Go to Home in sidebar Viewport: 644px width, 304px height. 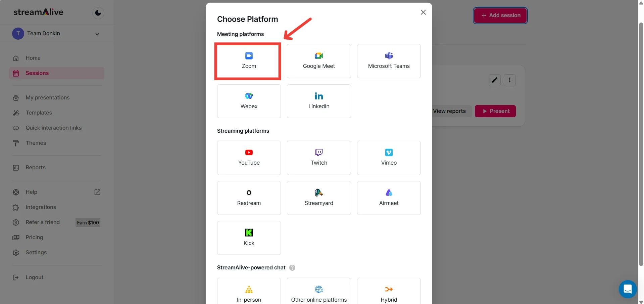click(56, 58)
